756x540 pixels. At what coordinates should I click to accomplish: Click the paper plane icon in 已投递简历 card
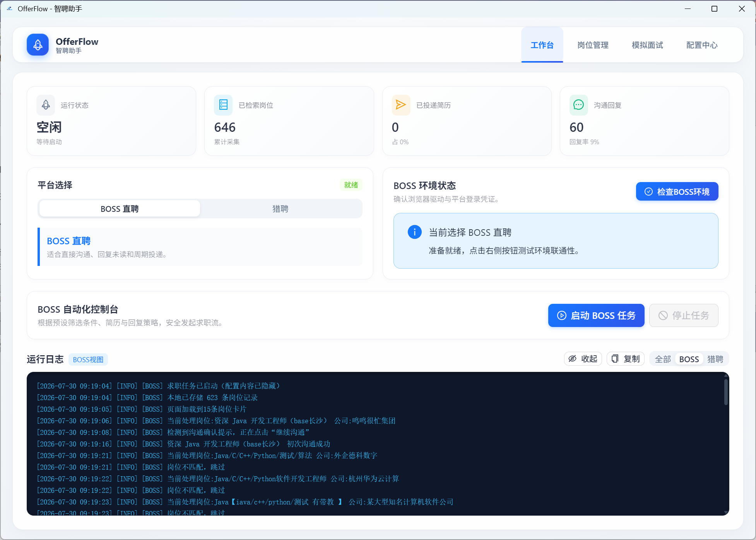401,105
